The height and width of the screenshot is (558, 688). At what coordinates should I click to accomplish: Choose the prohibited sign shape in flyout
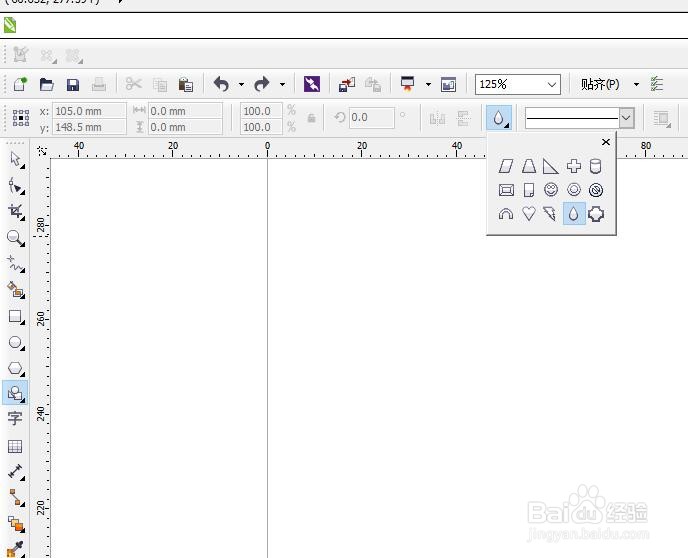tap(596, 190)
